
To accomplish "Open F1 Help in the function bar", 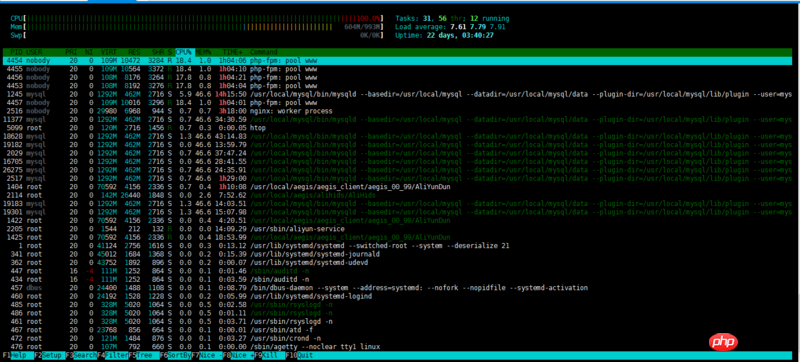I will pyautogui.click(x=19, y=355).
